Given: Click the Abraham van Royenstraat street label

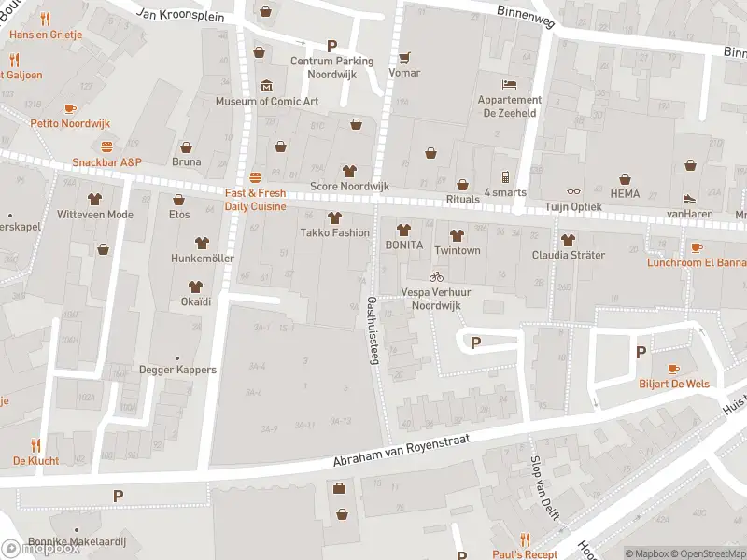Looking at the screenshot, I should point(404,451).
